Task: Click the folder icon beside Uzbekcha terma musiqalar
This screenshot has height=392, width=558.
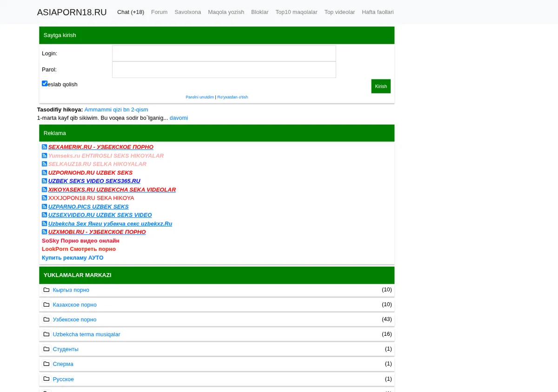Action: [46, 334]
